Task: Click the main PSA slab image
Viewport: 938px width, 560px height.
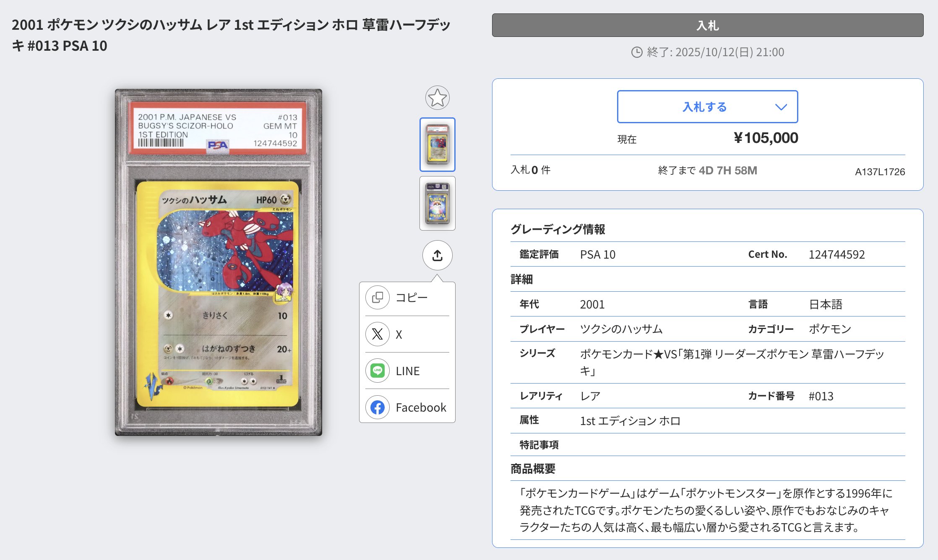Action: pyautogui.click(x=219, y=262)
